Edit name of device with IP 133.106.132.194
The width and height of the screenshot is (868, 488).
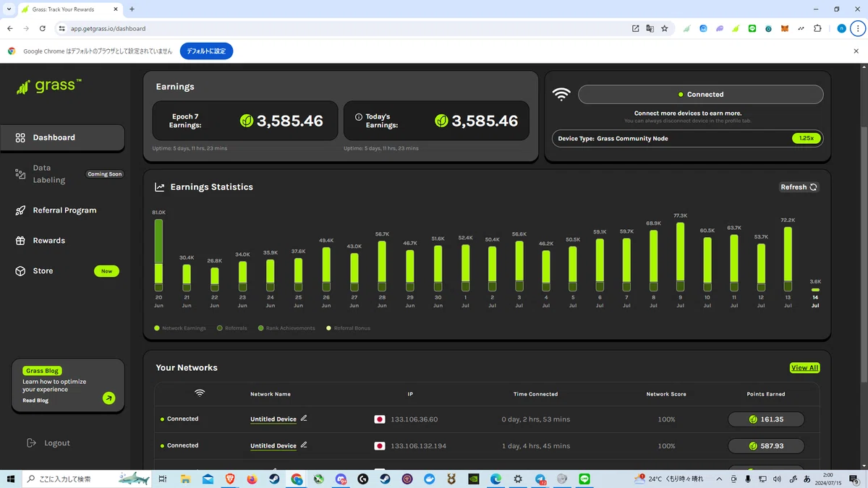304,445
